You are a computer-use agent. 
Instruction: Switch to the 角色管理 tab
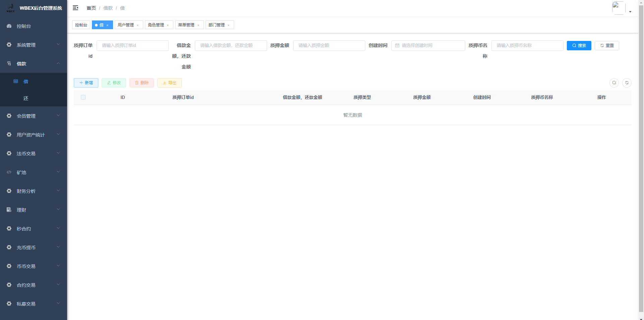coord(156,25)
